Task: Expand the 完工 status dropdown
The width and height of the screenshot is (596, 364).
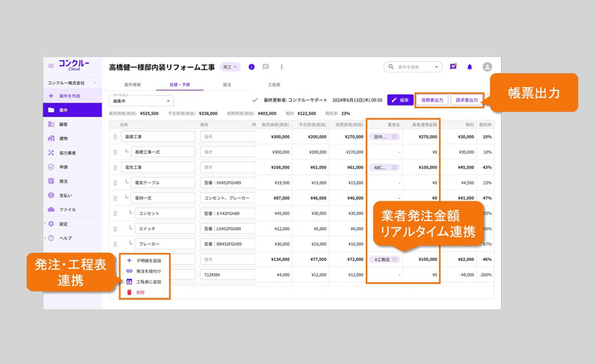Action: tap(231, 68)
